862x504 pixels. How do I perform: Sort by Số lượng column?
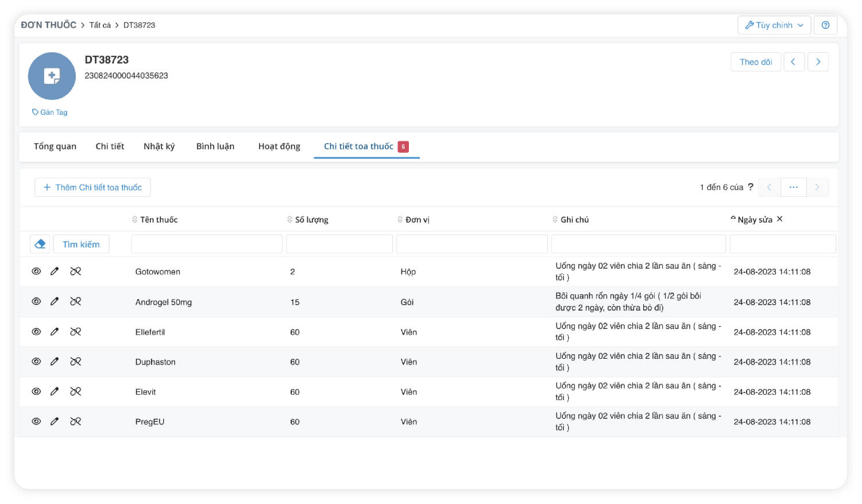(308, 220)
